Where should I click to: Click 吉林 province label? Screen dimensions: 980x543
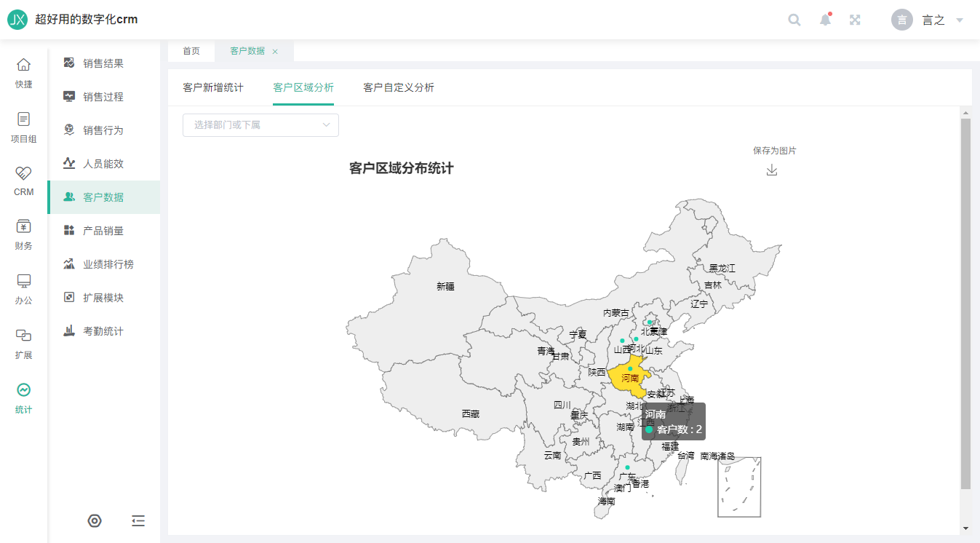click(713, 285)
